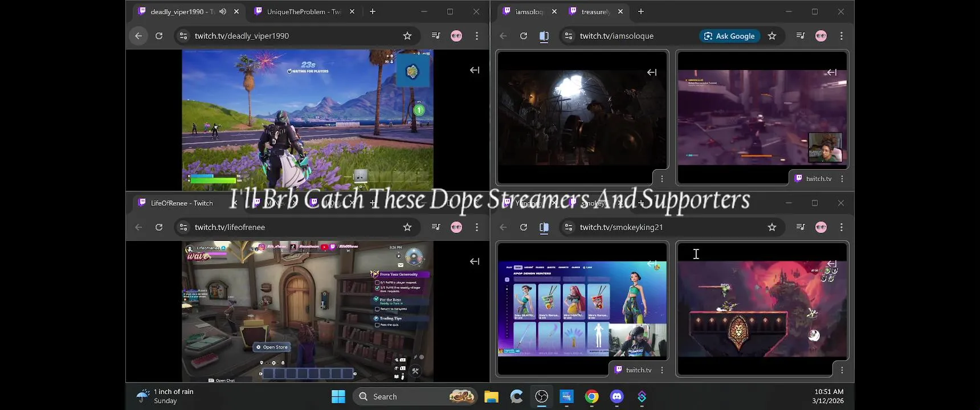
Task: Collapse chat arrow on deadly_viper1990 stream
Action: (x=475, y=70)
